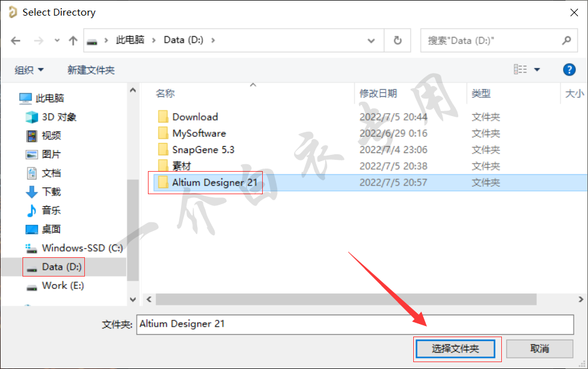Open 视频 in the sidebar
The width and height of the screenshot is (588, 369).
(x=51, y=135)
